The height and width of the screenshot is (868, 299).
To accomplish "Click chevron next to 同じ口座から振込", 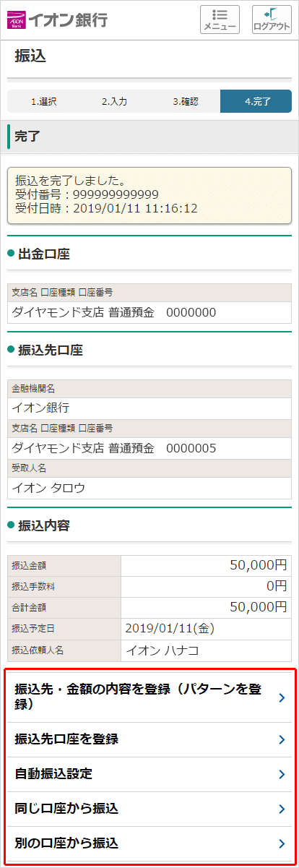I will pyautogui.click(x=282, y=809).
